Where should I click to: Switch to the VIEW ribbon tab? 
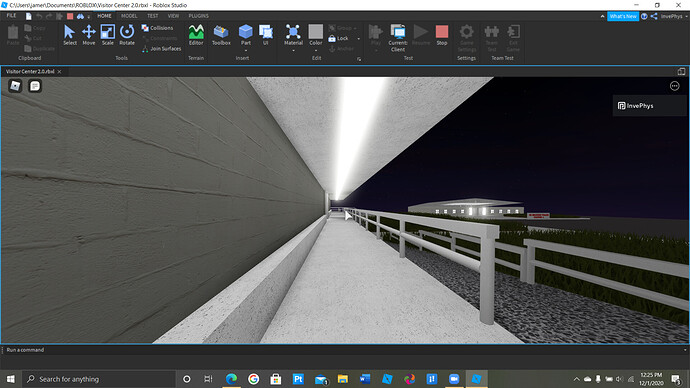tap(173, 16)
